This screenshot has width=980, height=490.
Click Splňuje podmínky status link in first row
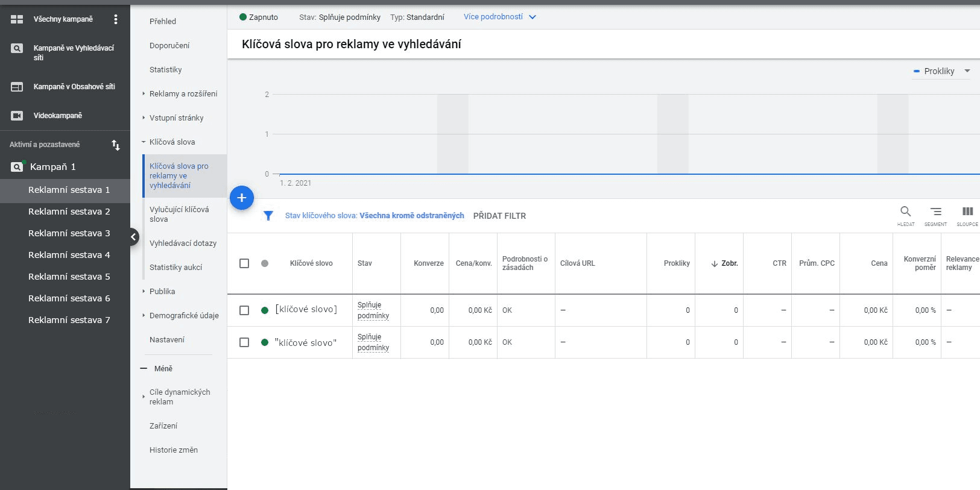pos(373,310)
